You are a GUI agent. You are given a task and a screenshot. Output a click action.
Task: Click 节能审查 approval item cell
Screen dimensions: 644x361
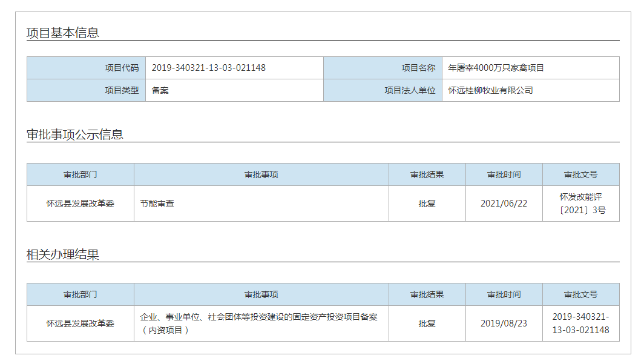click(x=261, y=204)
